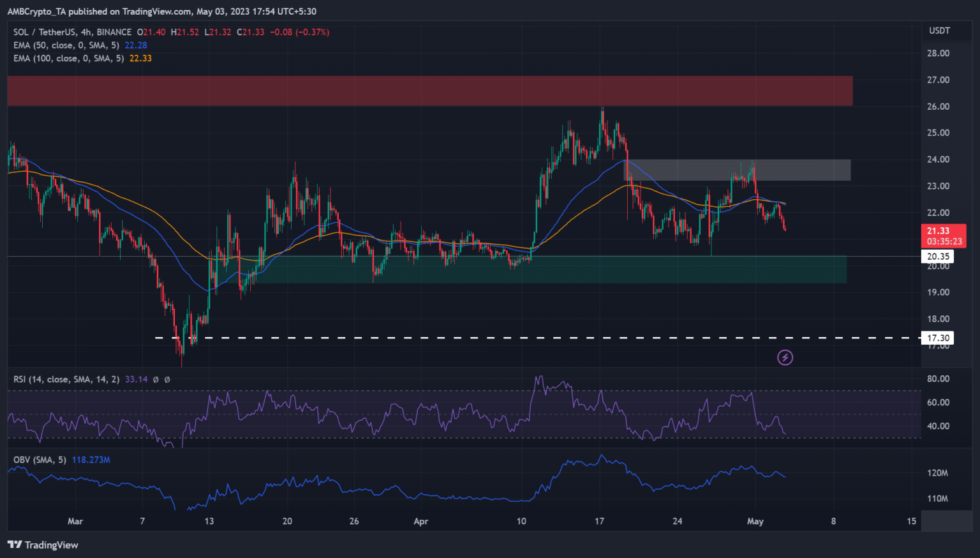980x558 pixels.
Task: Select the OBV (SMA, 5) indicator label
Action: [x=40, y=460]
